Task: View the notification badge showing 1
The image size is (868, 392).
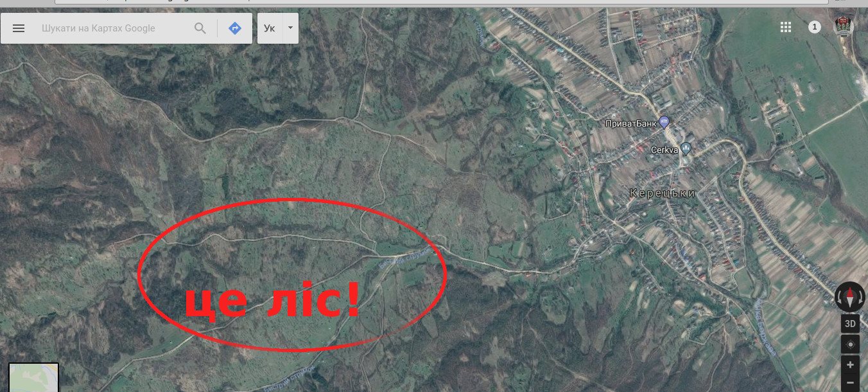Action: pos(815,27)
